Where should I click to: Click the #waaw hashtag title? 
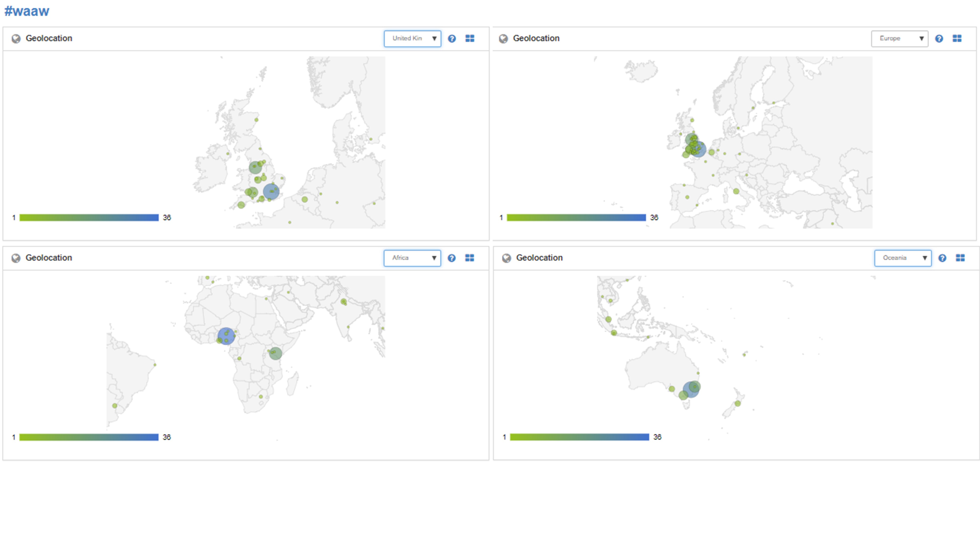point(27,11)
